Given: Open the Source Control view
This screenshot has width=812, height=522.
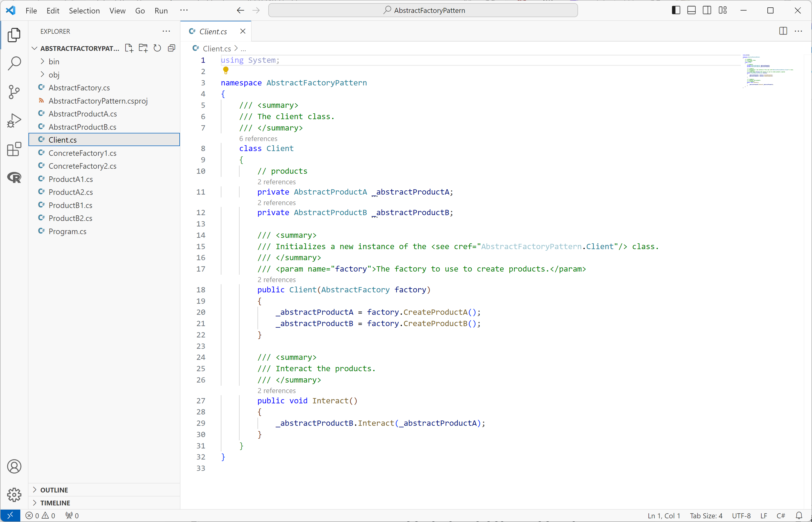Looking at the screenshot, I should [x=14, y=92].
